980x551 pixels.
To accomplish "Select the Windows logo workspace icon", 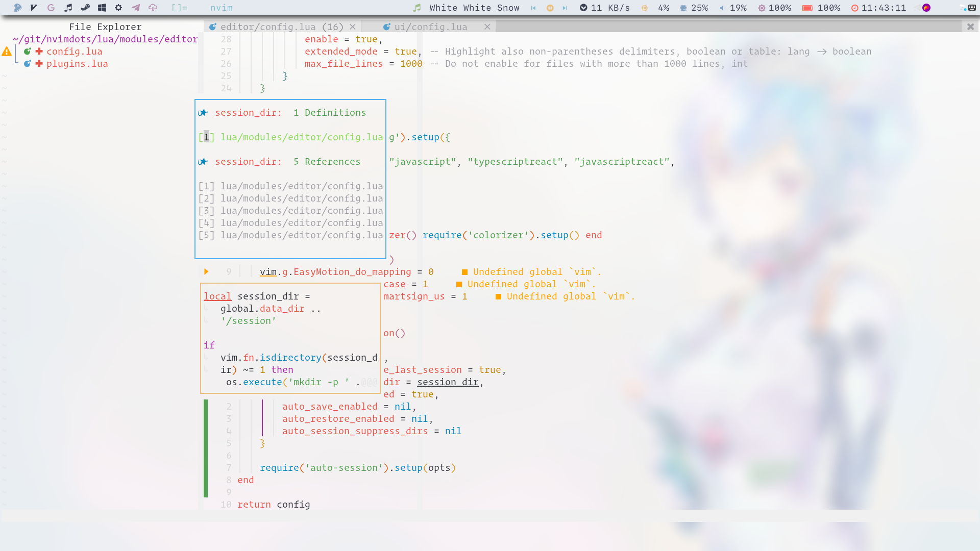I will (102, 8).
